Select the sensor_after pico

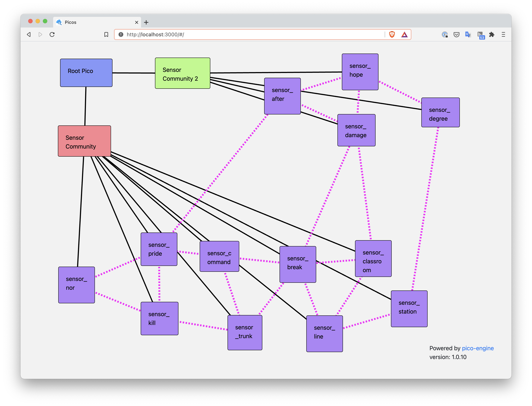coord(282,96)
